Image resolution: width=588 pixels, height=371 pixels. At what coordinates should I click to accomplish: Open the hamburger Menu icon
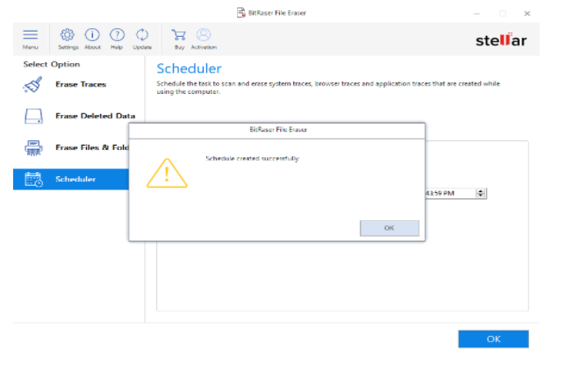click(30, 35)
